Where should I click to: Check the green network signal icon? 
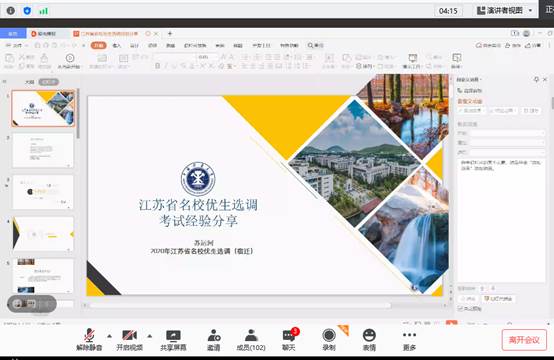coord(43,11)
